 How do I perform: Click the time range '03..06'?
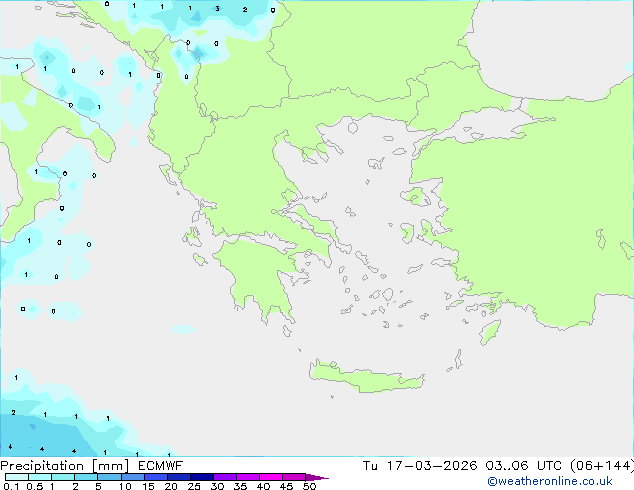(507, 466)
